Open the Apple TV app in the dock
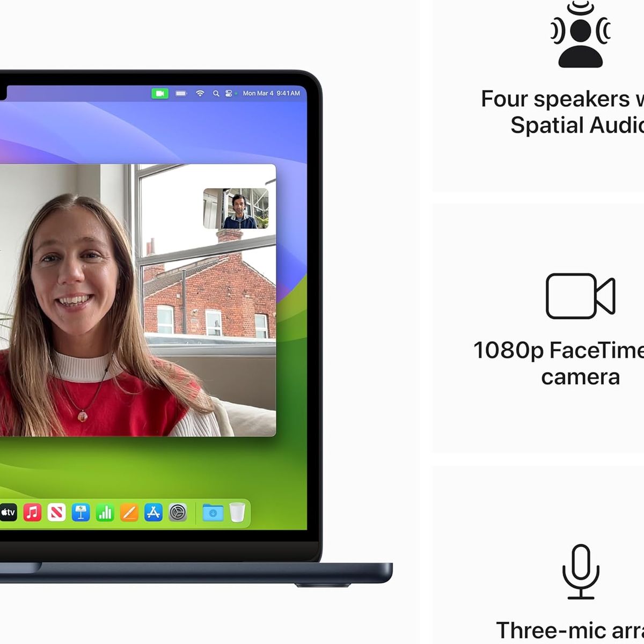 point(8,513)
